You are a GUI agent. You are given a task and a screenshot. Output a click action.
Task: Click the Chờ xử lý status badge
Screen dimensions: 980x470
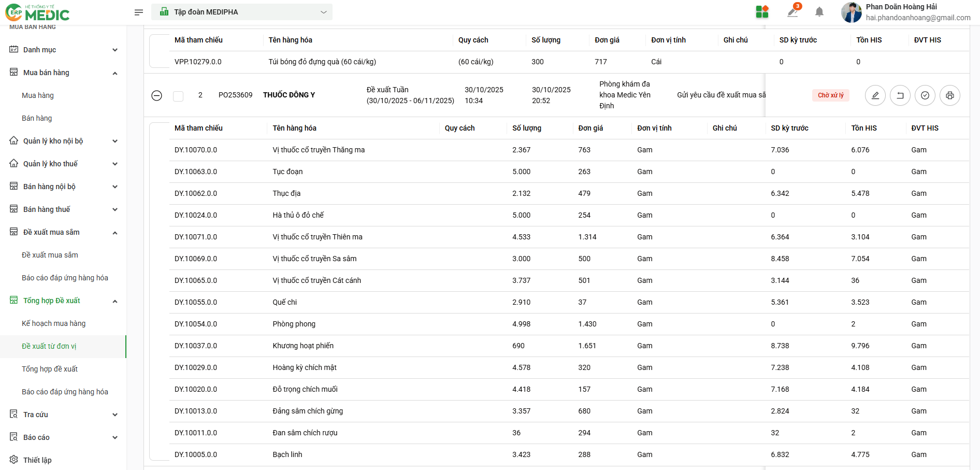(830, 95)
